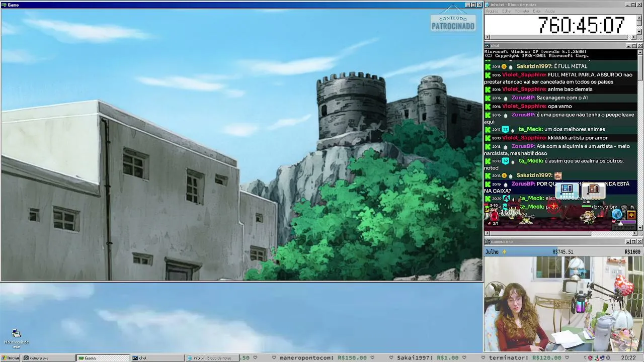Open the Iniciar start menu
Viewport: 644px width, 362px height.
pos(10,358)
